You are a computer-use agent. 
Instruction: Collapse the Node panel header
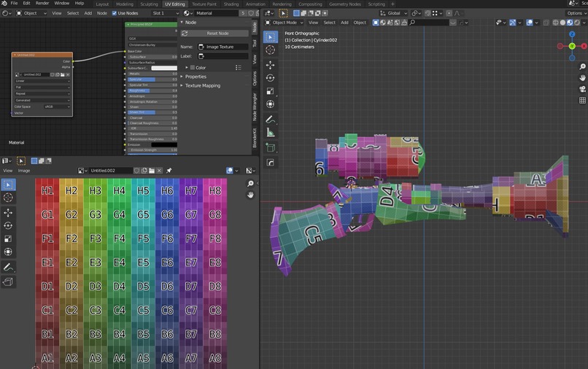[x=190, y=23]
